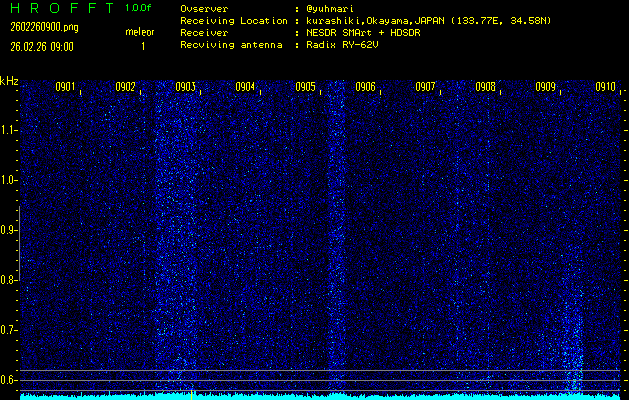Click the 1.0 kHz axis label
Viewport: 629px width, 400px height.
7,180
